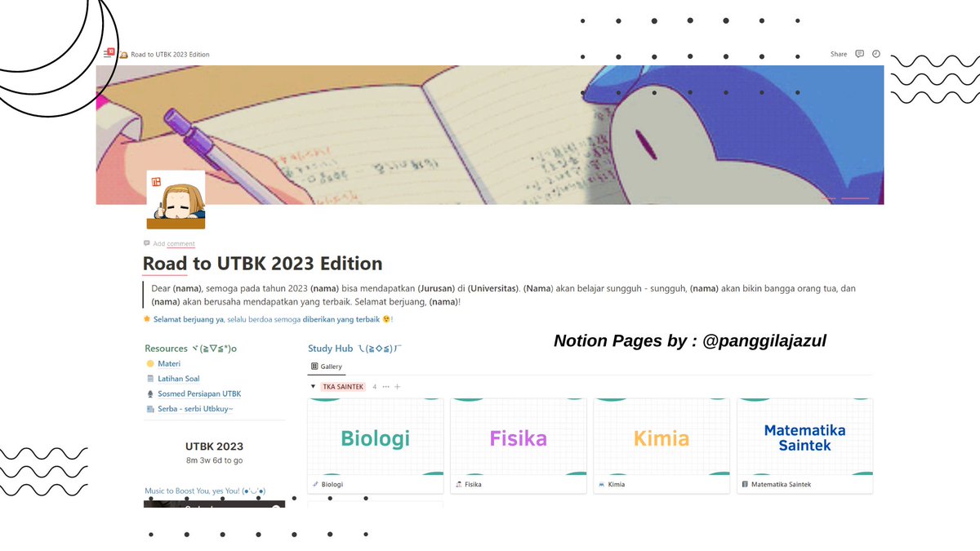Screen dimensions: 980x551
Task: Click the Road to UTBK 2023 Edition breadcrumb
Action: pyautogui.click(x=170, y=55)
